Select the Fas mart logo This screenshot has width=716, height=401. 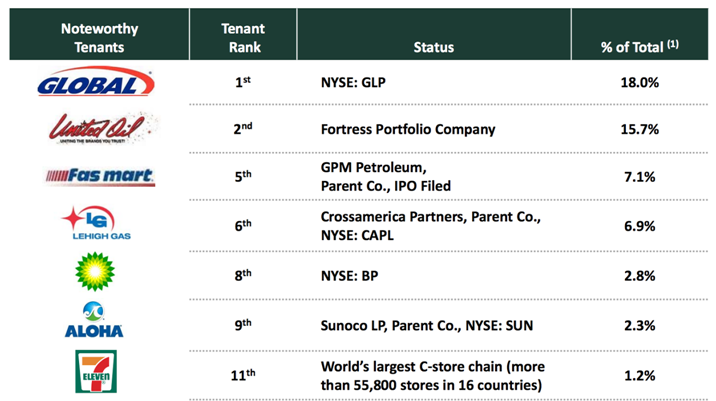pos(100,177)
